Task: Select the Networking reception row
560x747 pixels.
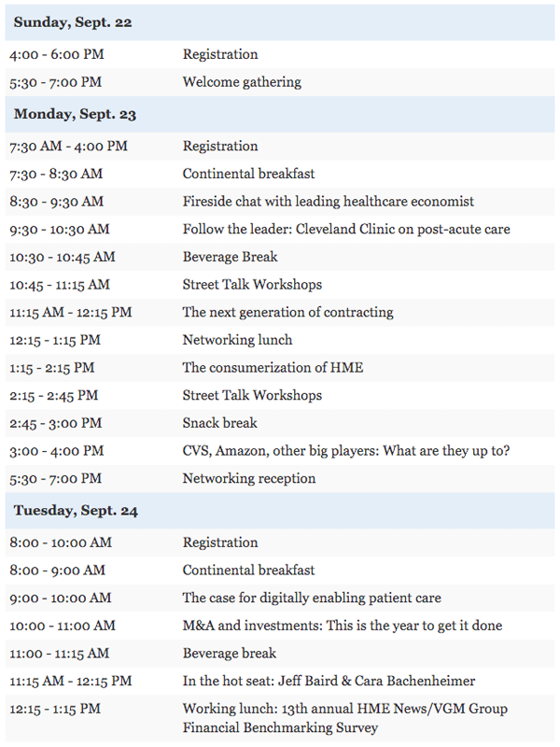Action: pyautogui.click(x=280, y=478)
